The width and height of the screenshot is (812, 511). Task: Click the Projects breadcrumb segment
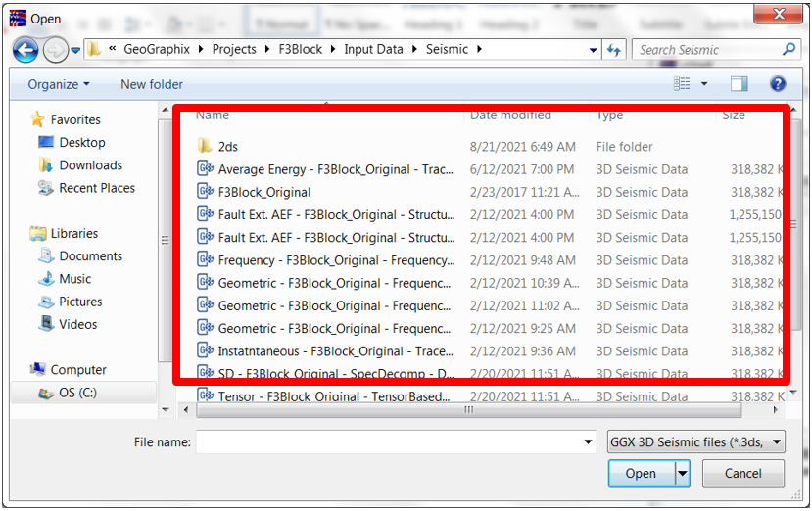click(234, 49)
